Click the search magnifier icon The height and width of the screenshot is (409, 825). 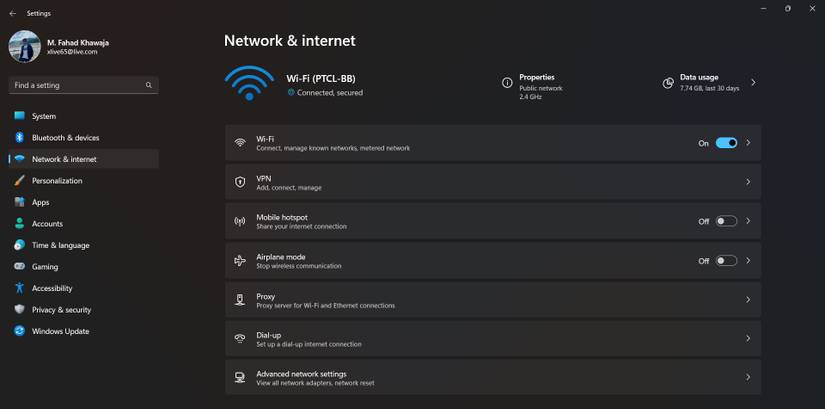pos(149,86)
